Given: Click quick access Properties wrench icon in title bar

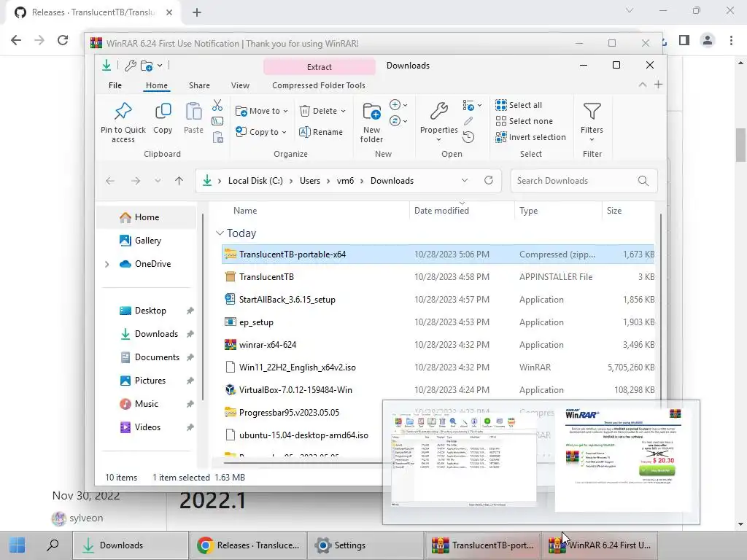Looking at the screenshot, I should 130,66.
